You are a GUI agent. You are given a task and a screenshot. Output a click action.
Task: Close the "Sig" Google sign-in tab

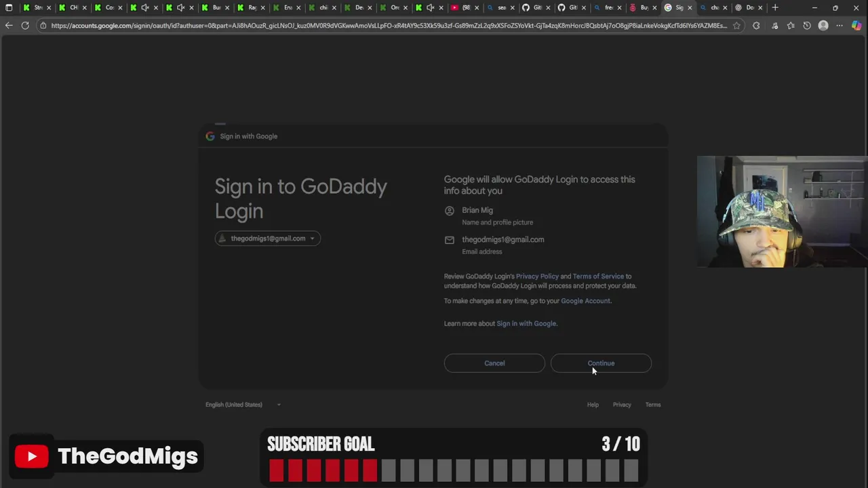[x=690, y=7]
